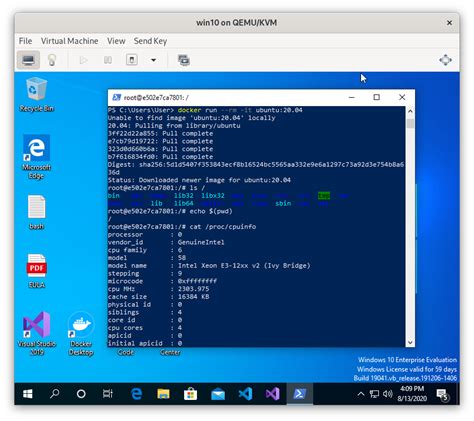This screenshot has width=474, height=421.
Task: Select the EULA PDF desktop icon
Action: [x=36, y=271]
